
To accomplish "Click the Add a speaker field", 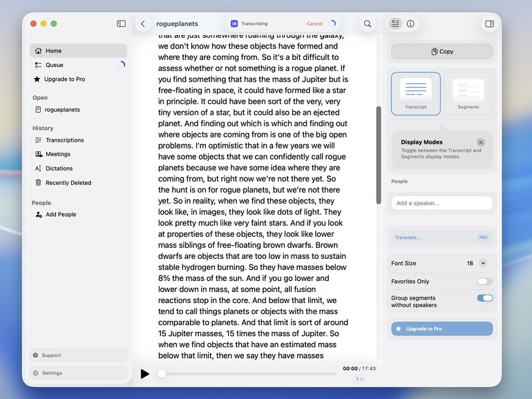I will (x=442, y=203).
